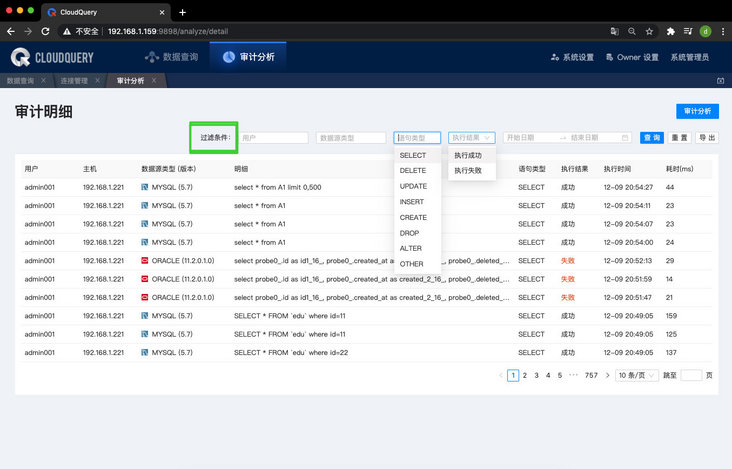
Task: Open browser extensions puzzle icon
Action: (x=670, y=31)
